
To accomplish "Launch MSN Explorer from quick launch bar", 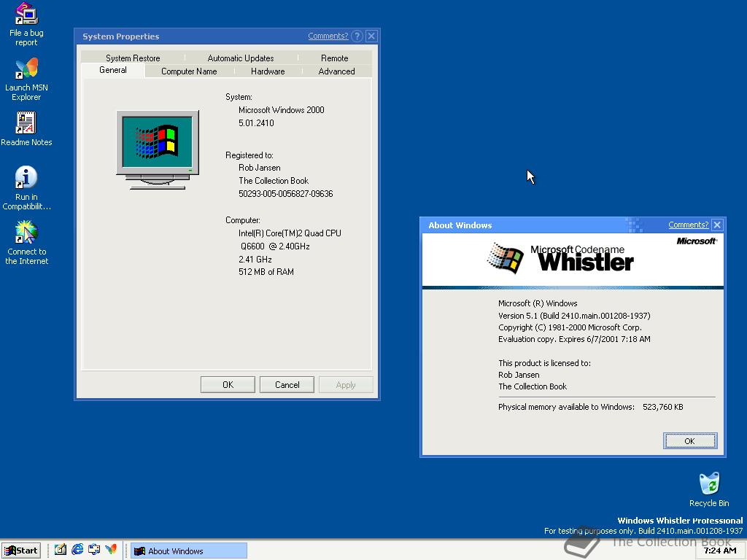I will [111, 550].
